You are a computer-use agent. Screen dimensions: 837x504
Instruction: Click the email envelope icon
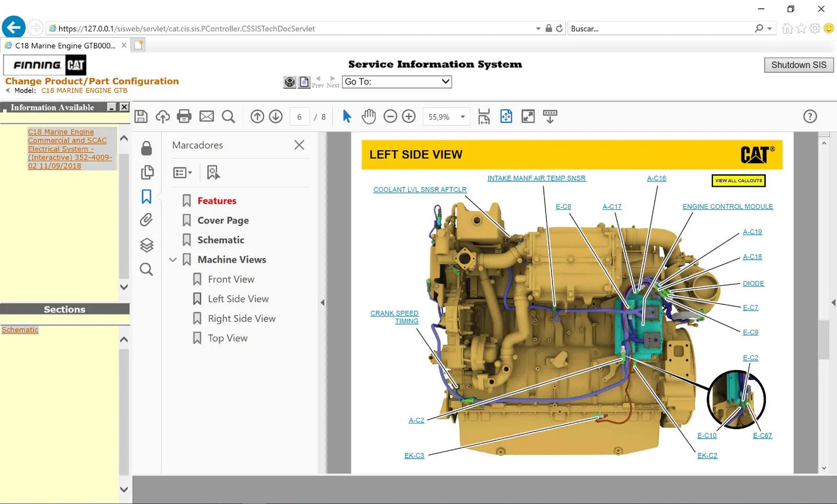tap(207, 116)
